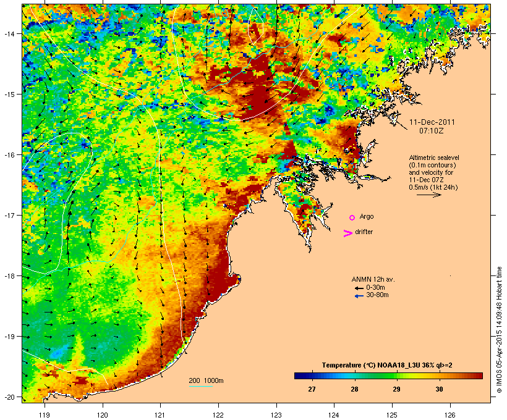This screenshot has height=420, width=507.
Task: Click the colorbar value '30'
Action: [x=439, y=389]
